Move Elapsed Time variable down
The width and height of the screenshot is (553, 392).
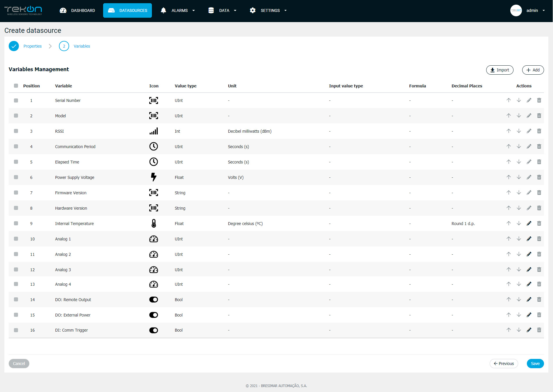click(519, 162)
